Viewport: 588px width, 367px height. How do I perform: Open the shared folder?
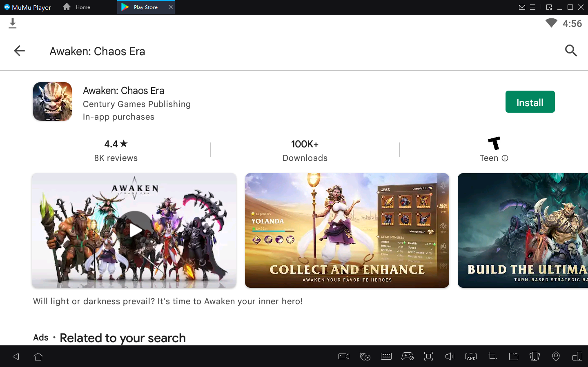(514, 356)
